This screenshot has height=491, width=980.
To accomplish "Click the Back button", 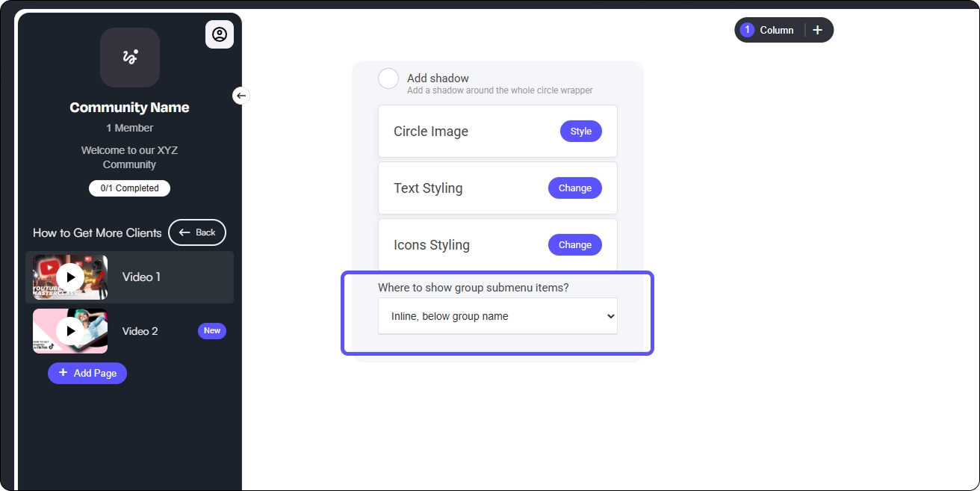I will 197,232.
